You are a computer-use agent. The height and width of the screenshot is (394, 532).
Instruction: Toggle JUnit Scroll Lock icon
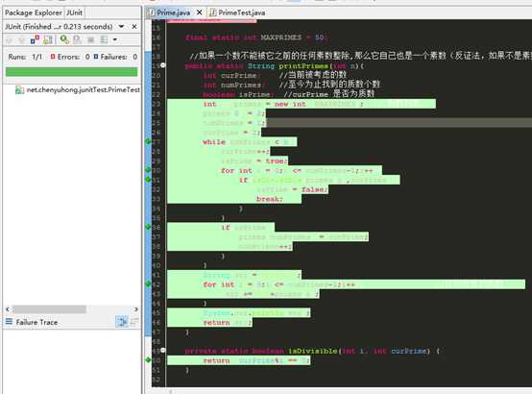[48, 39]
